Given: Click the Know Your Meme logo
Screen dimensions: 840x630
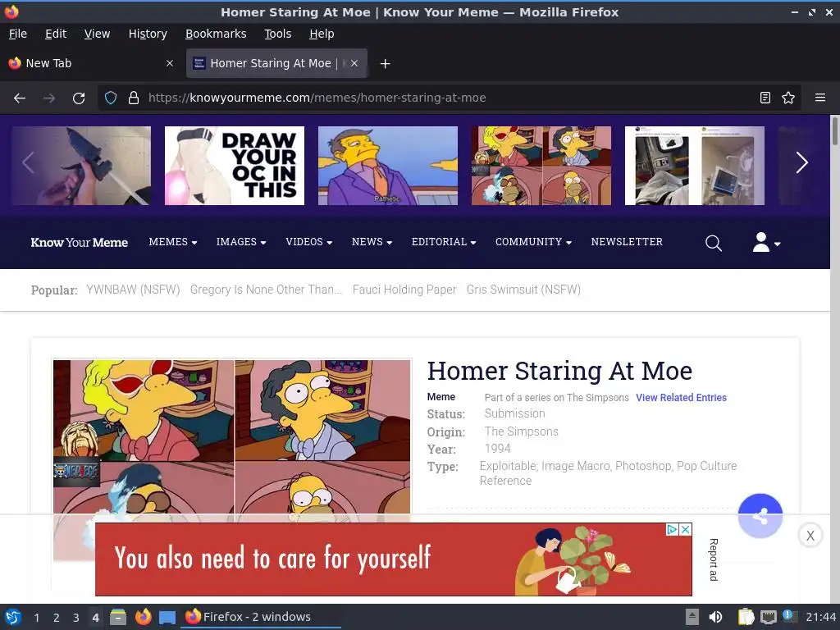Looking at the screenshot, I should click(x=80, y=243).
